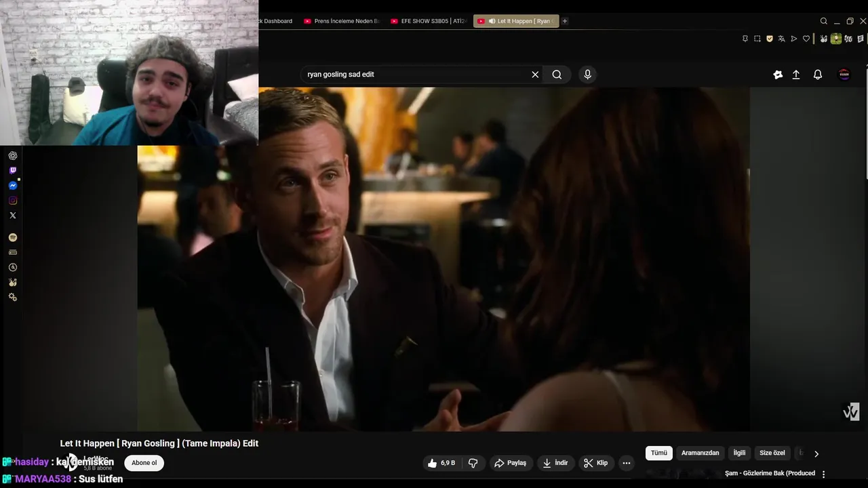Switch to the Dashboard tab
Viewport: 868px width, 488px height.
click(275, 21)
